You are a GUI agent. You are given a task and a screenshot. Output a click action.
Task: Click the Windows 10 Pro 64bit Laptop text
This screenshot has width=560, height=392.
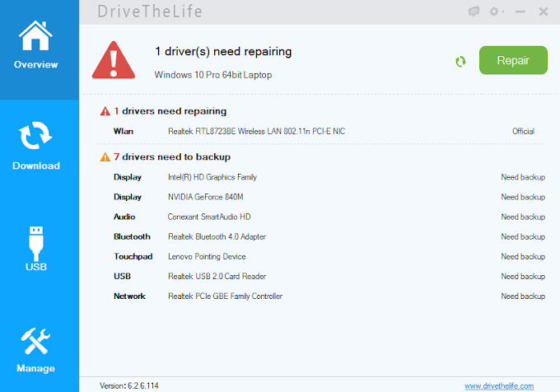[213, 75]
